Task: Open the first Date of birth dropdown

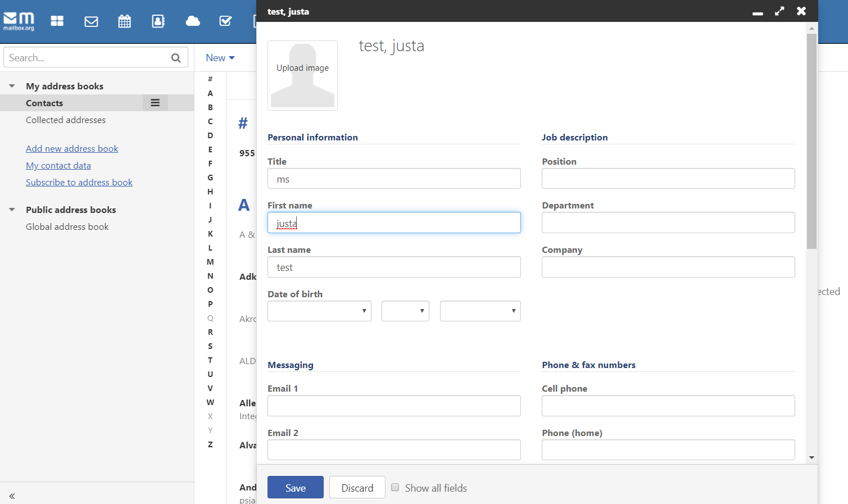Action: click(x=319, y=311)
